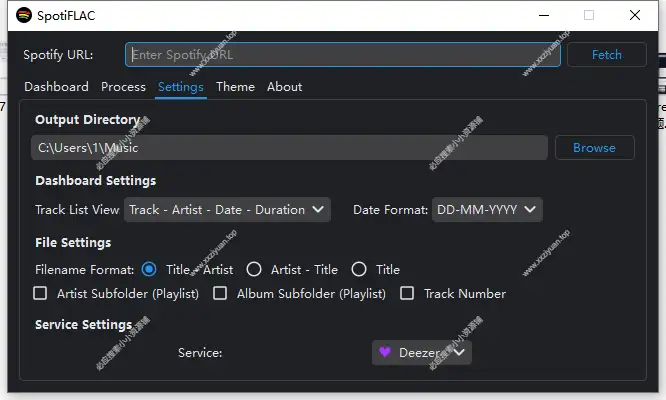The width and height of the screenshot is (666, 400).
Task: Close the SpotiFLAC window
Action: (x=635, y=15)
